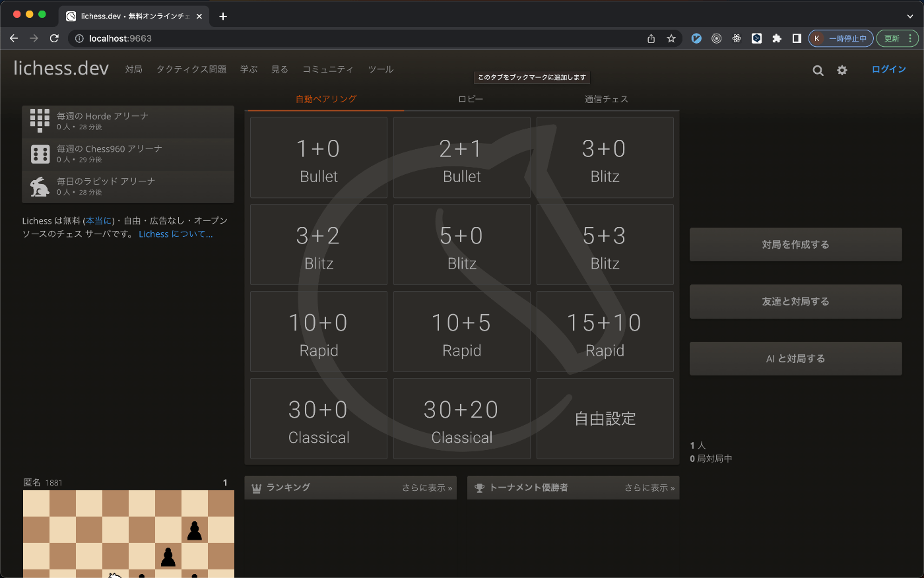Click the hexagon extension icon beside the puzzle piece
Screen dimensions: 924x578
tap(757, 38)
